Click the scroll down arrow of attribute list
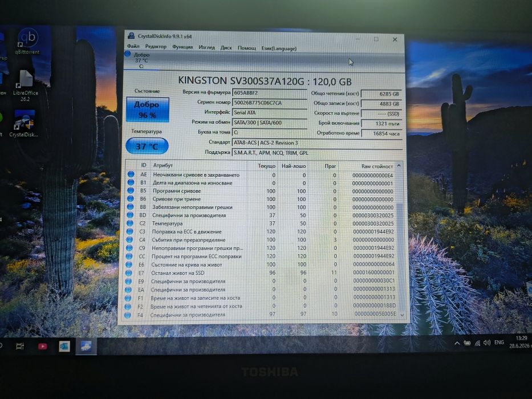532x399 pixels. (402, 315)
